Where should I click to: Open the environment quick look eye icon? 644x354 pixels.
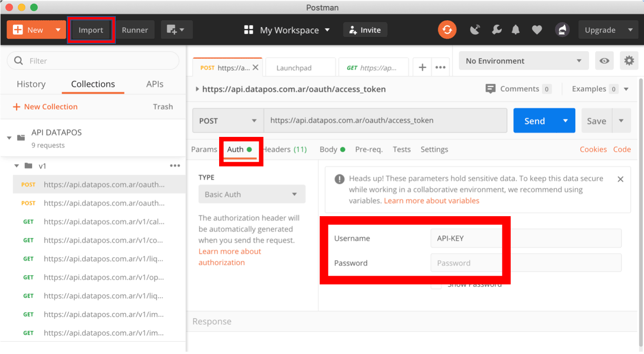click(x=604, y=61)
